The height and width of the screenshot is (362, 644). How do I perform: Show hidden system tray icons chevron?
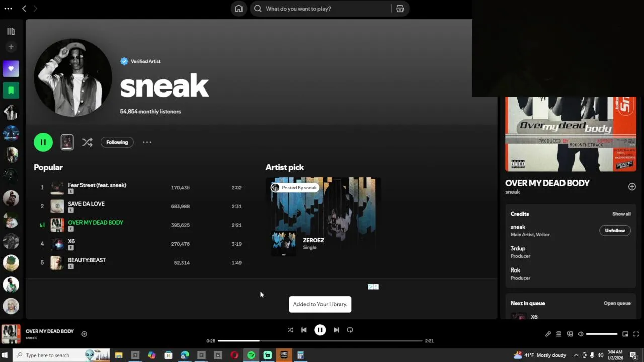576,355
